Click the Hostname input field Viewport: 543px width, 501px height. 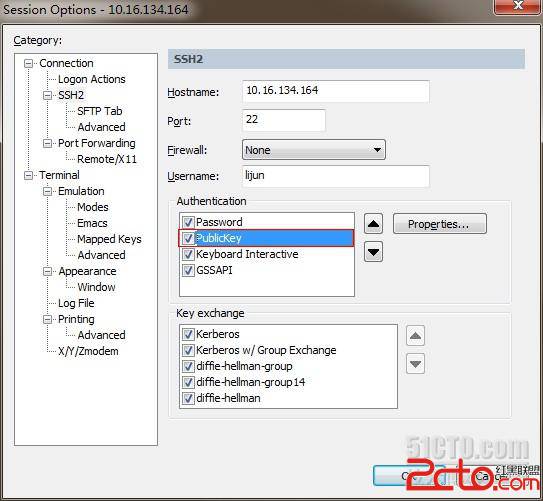point(336,91)
